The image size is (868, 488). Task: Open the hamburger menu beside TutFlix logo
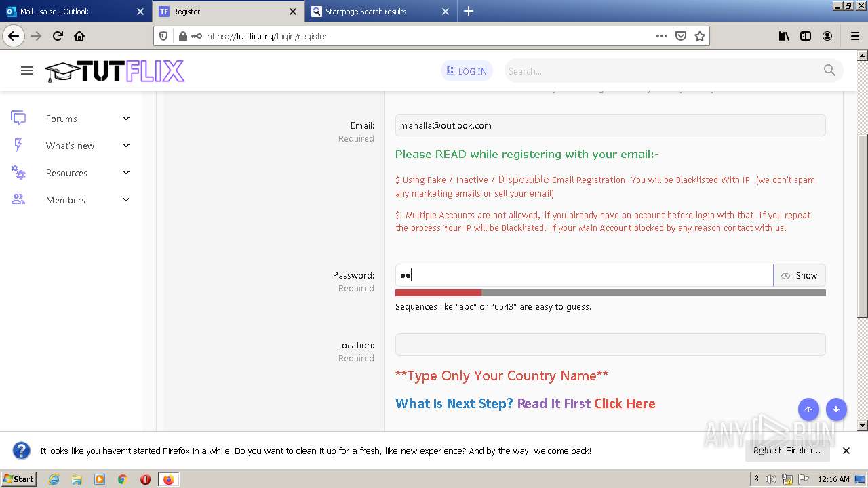(27, 70)
